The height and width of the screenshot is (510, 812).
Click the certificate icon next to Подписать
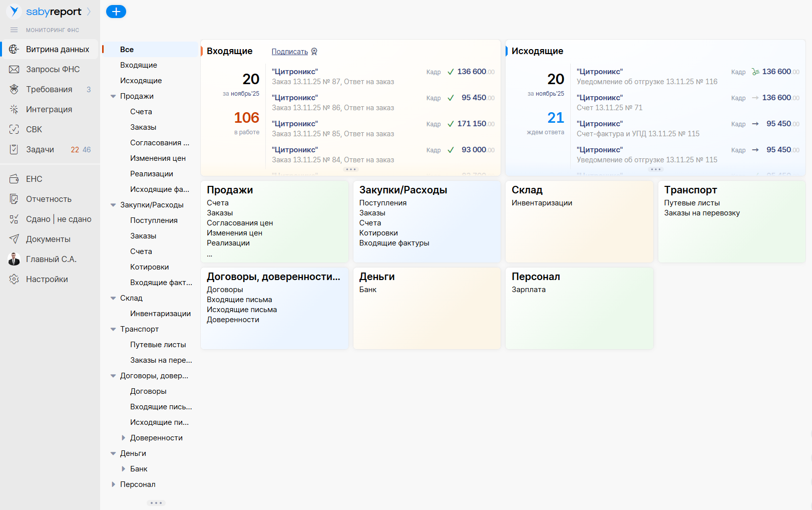point(314,52)
